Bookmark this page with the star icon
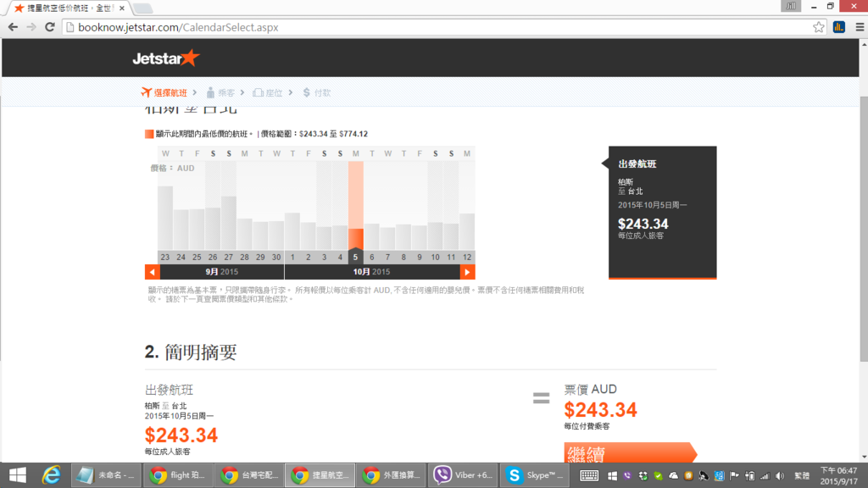Image resolution: width=868 pixels, height=488 pixels. 818,27
